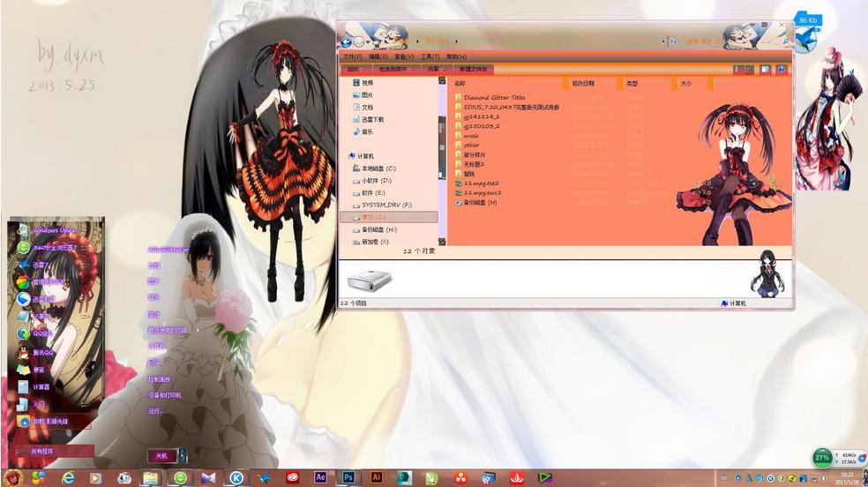
Task: Open the address bar history dropdown
Action: tap(663, 41)
